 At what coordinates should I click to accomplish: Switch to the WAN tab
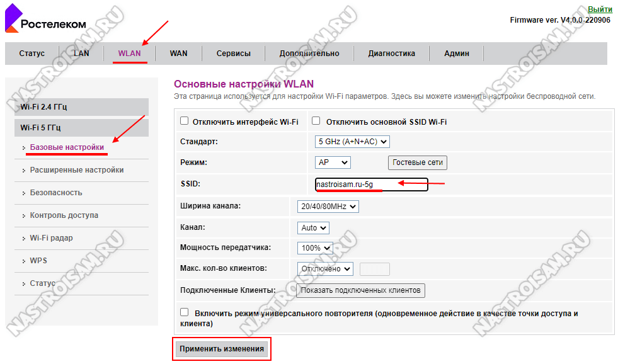(178, 54)
